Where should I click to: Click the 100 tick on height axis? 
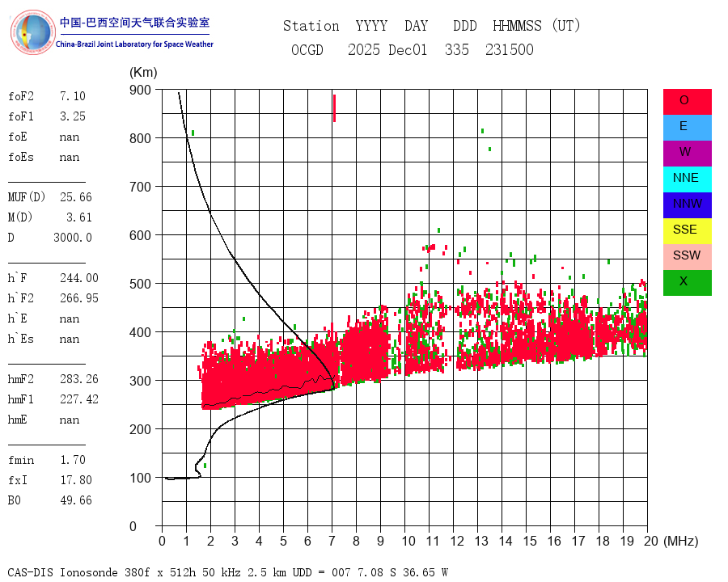tap(140, 478)
